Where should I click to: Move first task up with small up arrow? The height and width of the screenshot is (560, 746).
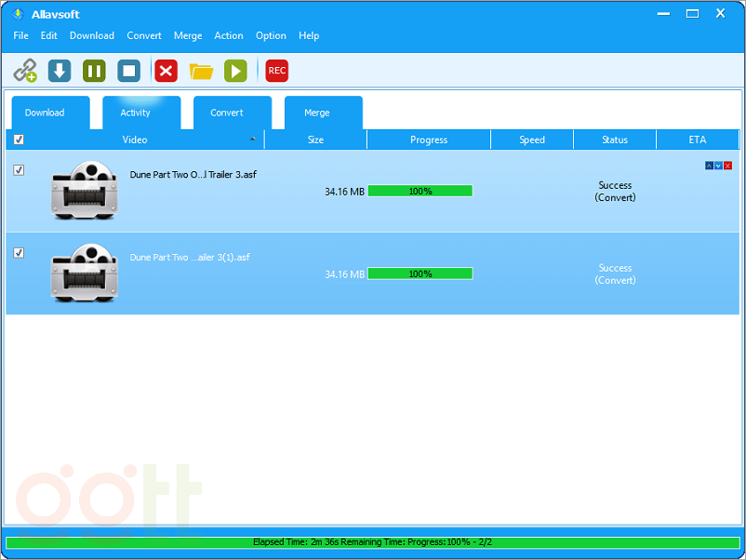709,166
